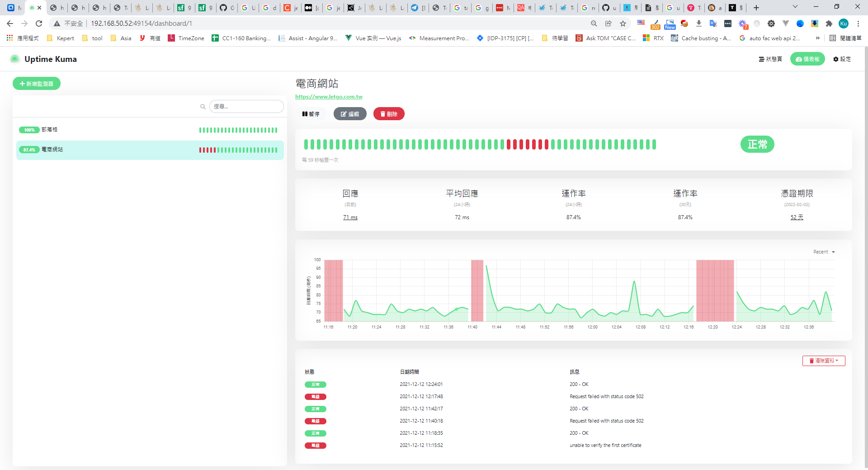Open the 設定 settings menu item
The image size is (868, 470).
point(842,59)
